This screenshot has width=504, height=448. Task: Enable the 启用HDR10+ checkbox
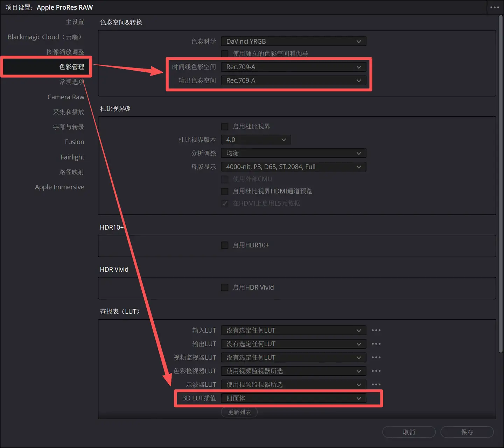click(225, 245)
